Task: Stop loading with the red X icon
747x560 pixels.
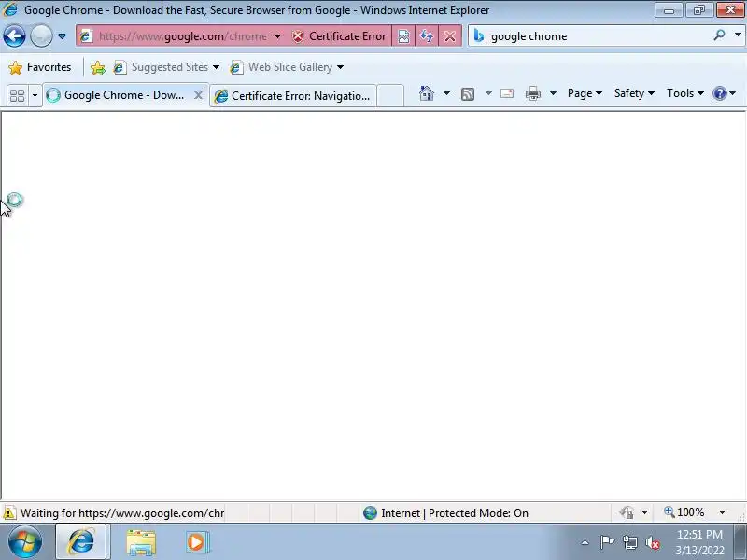Action: (450, 36)
